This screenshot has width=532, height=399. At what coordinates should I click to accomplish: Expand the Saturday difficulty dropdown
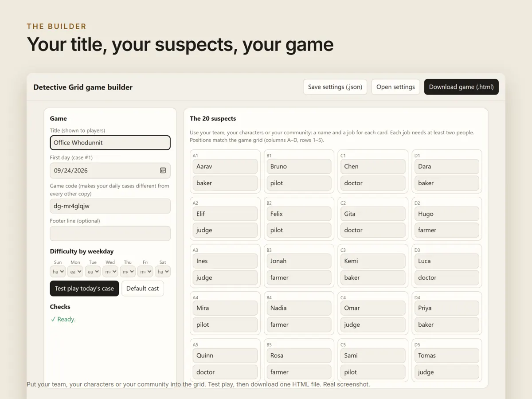(163, 271)
